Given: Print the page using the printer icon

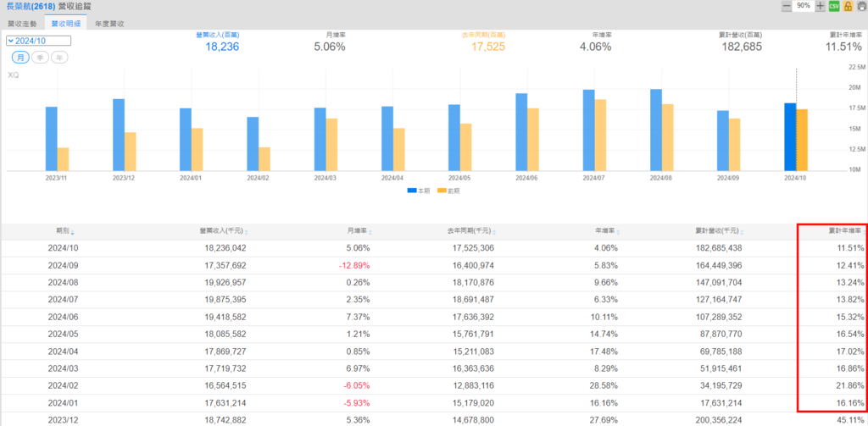Looking at the screenshot, I should click(862, 6).
